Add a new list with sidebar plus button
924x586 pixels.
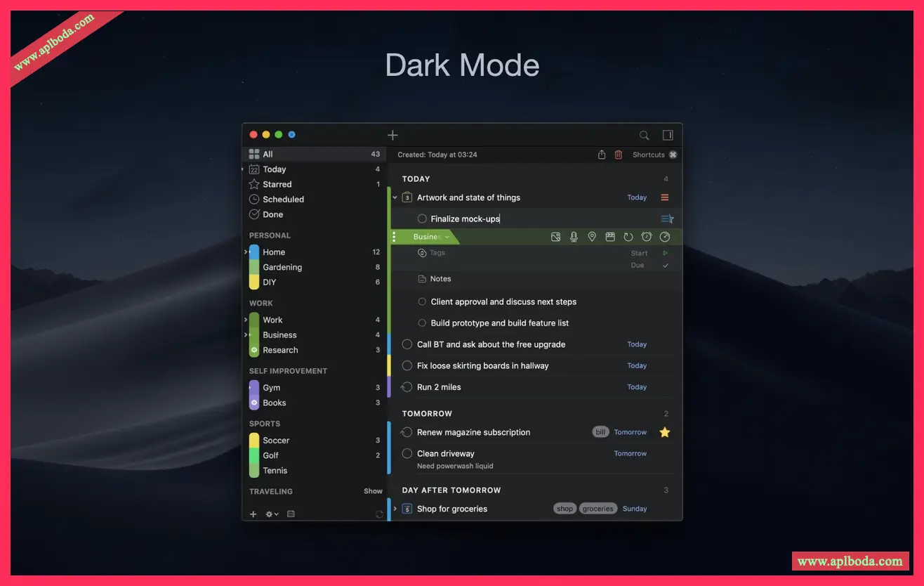[253, 514]
